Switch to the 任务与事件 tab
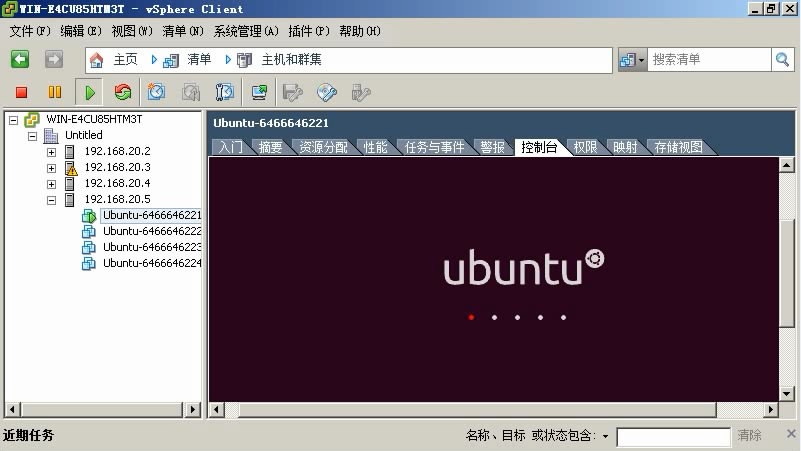 434,147
